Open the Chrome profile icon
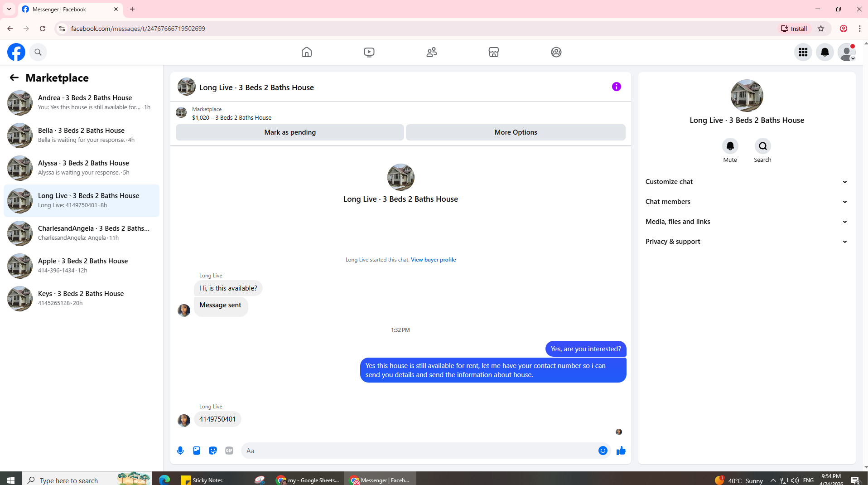The image size is (868, 485). (844, 29)
